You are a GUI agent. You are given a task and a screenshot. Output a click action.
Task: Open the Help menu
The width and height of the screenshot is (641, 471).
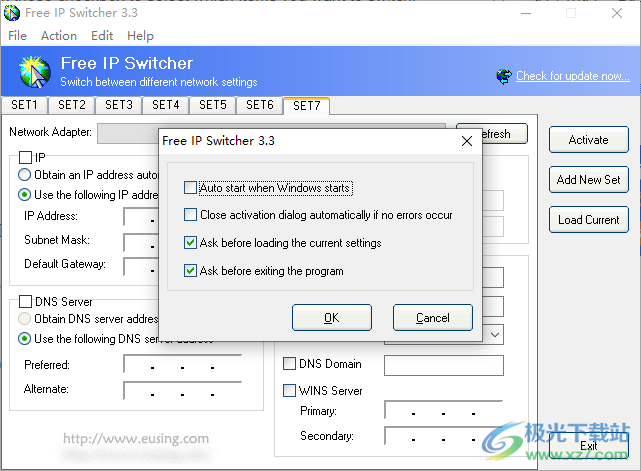(140, 36)
